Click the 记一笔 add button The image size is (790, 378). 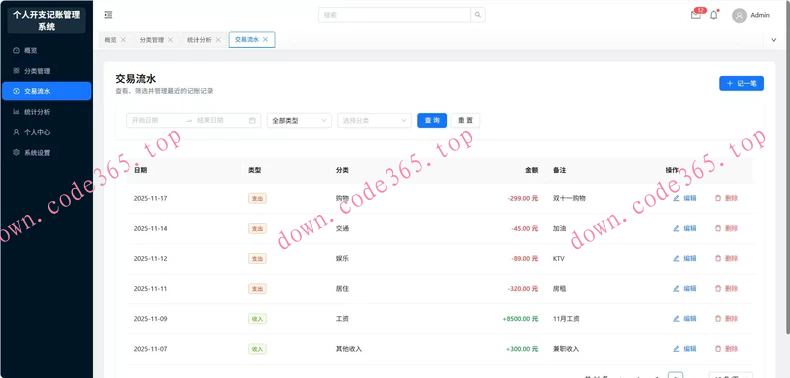tap(741, 84)
